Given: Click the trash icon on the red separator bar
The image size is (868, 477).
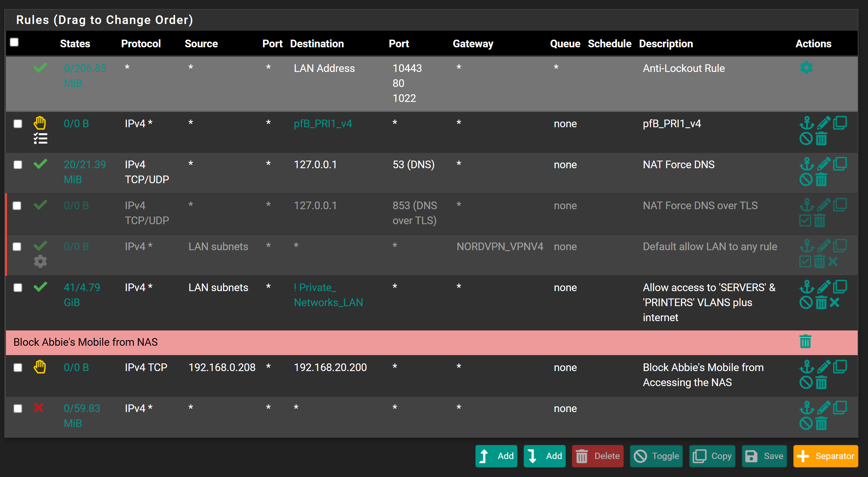Looking at the screenshot, I should (805, 341).
